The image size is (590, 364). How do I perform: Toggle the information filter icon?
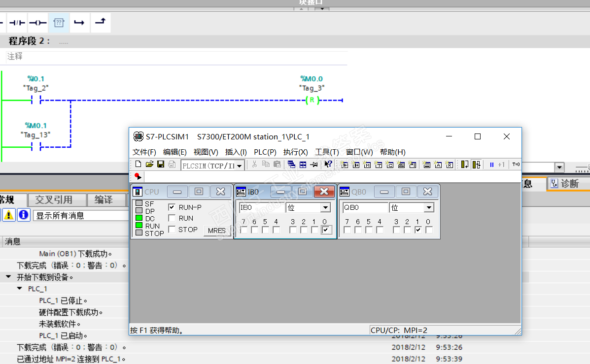pos(23,215)
